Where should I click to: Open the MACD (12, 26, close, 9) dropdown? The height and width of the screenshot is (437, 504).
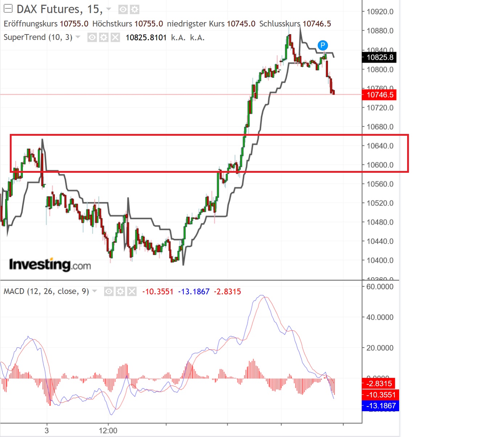click(94, 291)
